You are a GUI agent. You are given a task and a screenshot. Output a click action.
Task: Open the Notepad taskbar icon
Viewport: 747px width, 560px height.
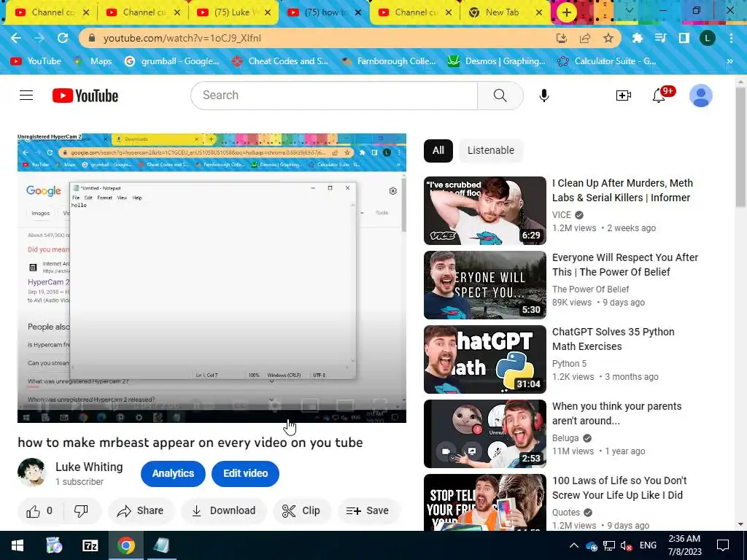coord(161,545)
